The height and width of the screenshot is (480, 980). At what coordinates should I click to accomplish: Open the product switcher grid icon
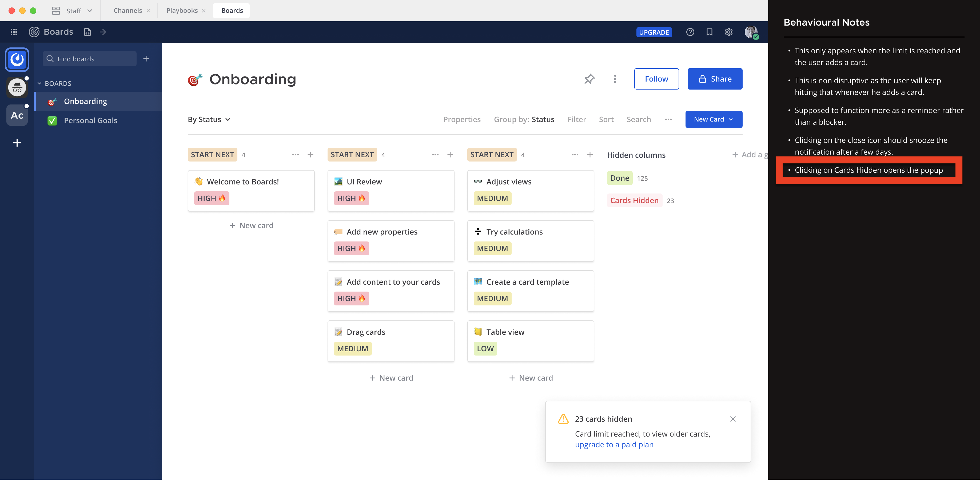[x=14, y=32]
